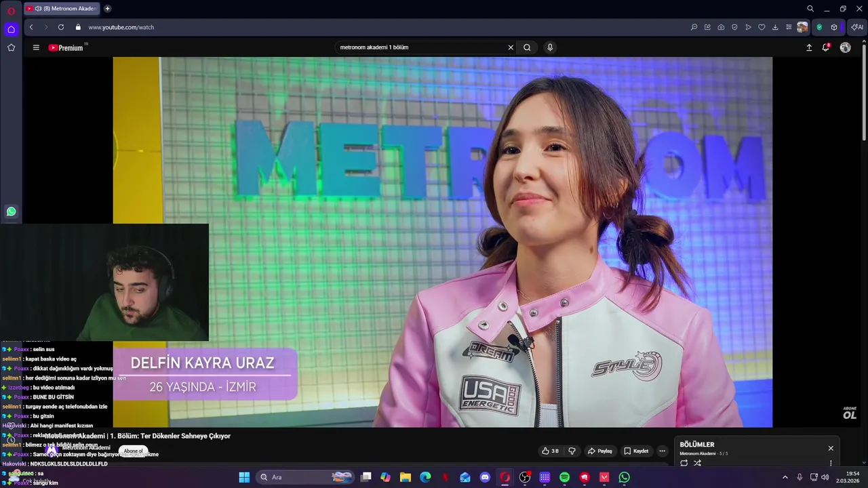Image resolution: width=868 pixels, height=488 pixels.
Task: Click ABONE OL watermark on video
Action: [850, 413]
